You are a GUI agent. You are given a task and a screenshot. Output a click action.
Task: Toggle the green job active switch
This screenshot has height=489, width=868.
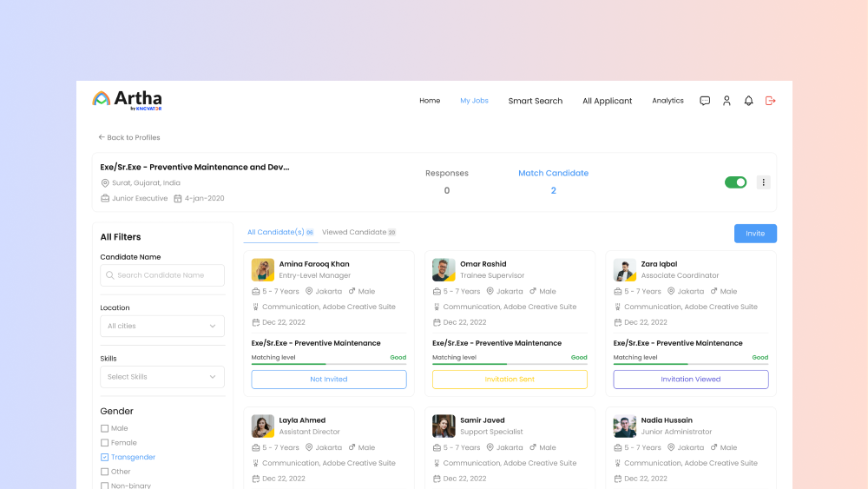tap(736, 182)
